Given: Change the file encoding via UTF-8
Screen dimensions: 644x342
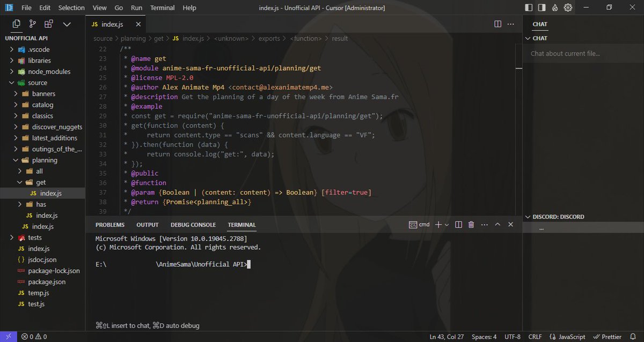Looking at the screenshot, I should [511, 337].
